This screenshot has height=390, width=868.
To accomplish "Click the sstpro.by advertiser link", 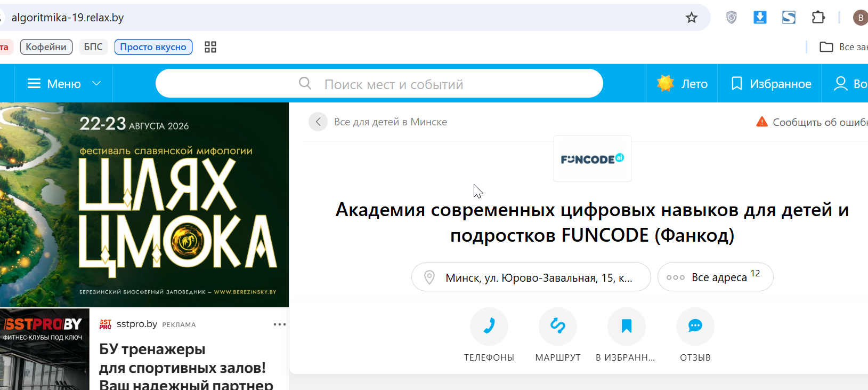I will 137,324.
